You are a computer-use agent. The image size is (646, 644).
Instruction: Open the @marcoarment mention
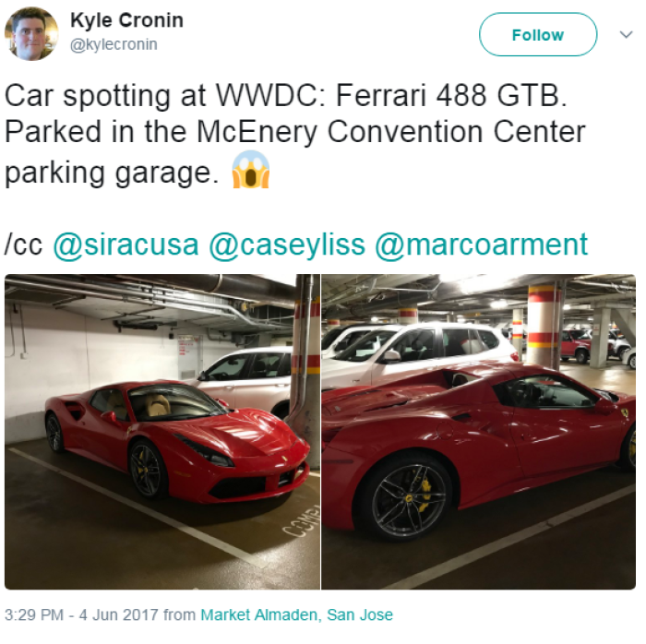[481, 245]
